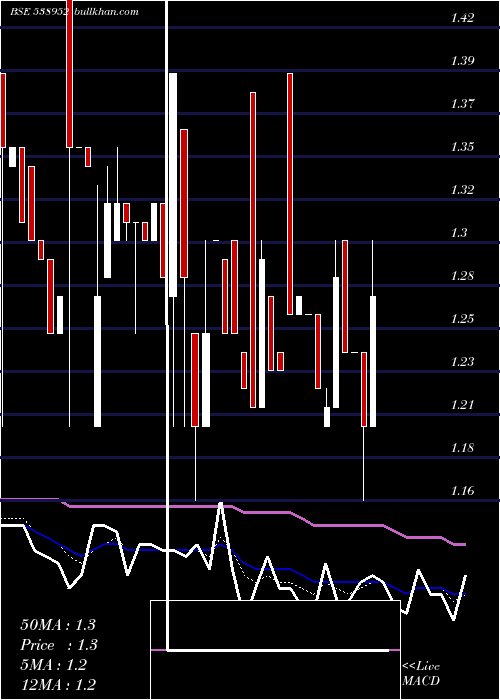
Task: Click the 12MA : 1.2 reading
Action: tap(58, 684)
